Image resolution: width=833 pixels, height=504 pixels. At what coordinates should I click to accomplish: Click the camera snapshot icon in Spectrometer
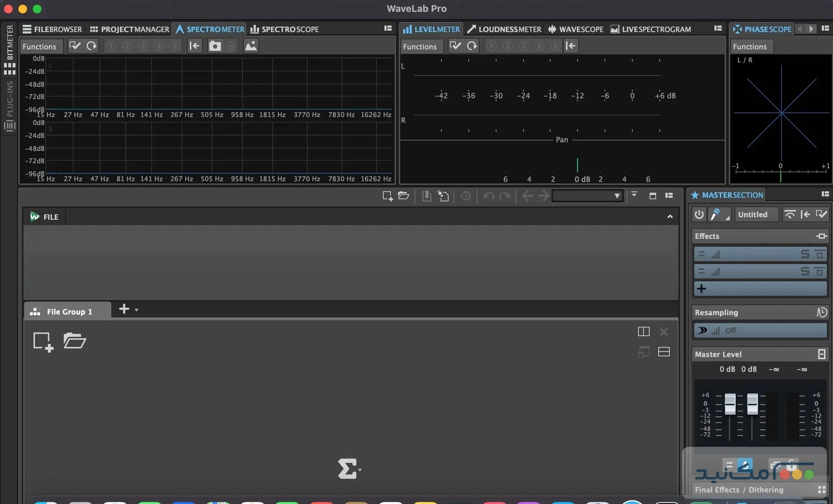pos(215,46)
